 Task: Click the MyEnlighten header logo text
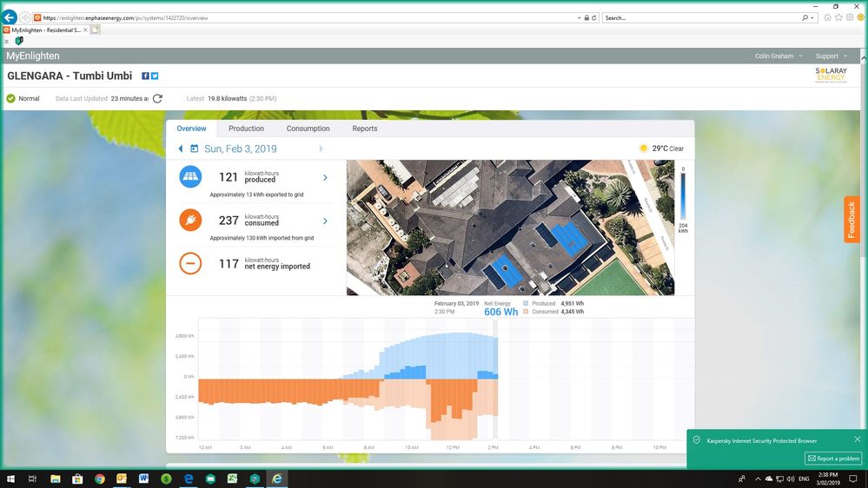pos(33,56)
